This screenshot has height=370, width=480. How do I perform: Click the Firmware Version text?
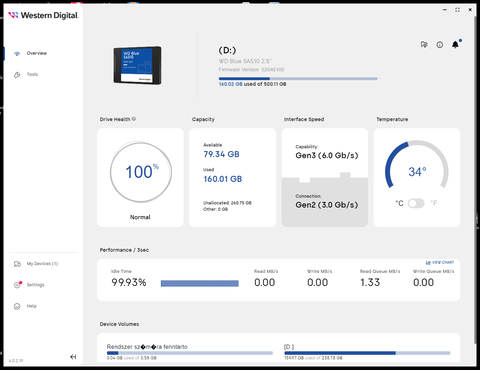[x=251, y=70]
